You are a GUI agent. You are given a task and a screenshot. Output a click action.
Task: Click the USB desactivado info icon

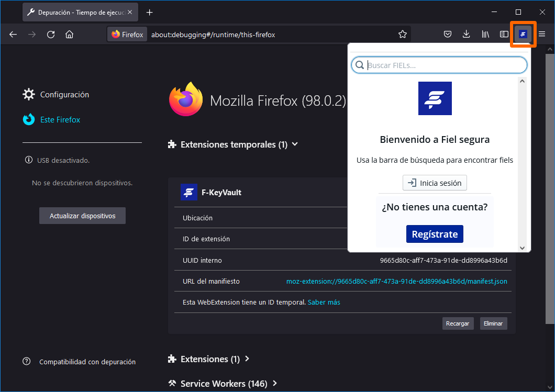tap(29, 160)
